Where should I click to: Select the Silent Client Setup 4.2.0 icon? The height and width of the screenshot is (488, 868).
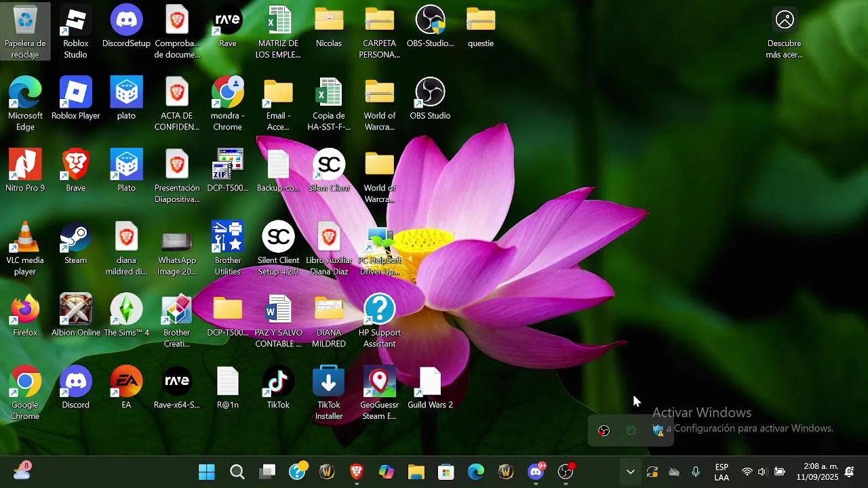tap(278, 249)
